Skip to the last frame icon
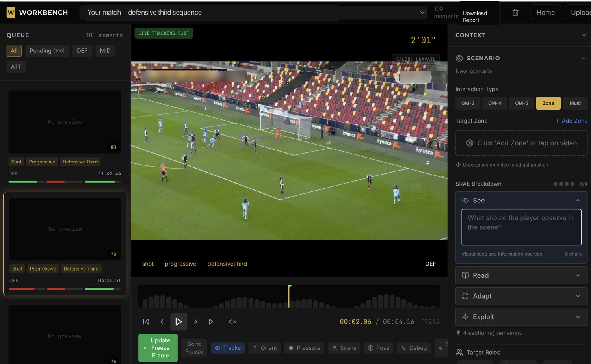Viewport: 591px width, 364px height. click(212, 322)
